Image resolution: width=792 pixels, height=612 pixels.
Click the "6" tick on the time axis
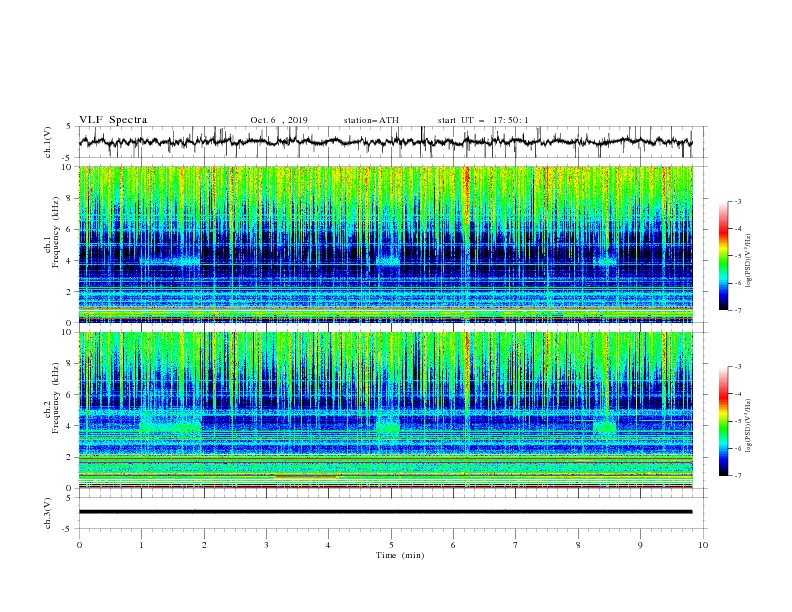(x=453, y=545)
